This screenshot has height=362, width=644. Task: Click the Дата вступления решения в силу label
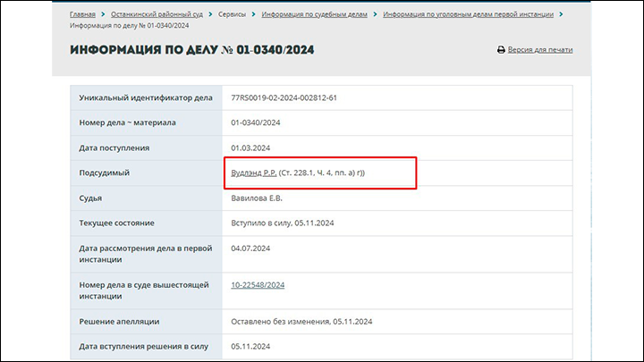pos(144,347)
